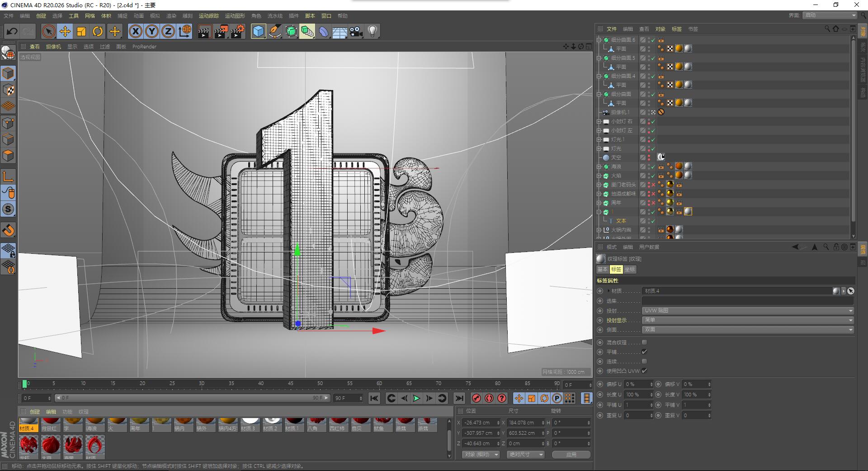Click record active objects keyframe button
Viewport: 868px width, 471px height.
click(476, 398)
